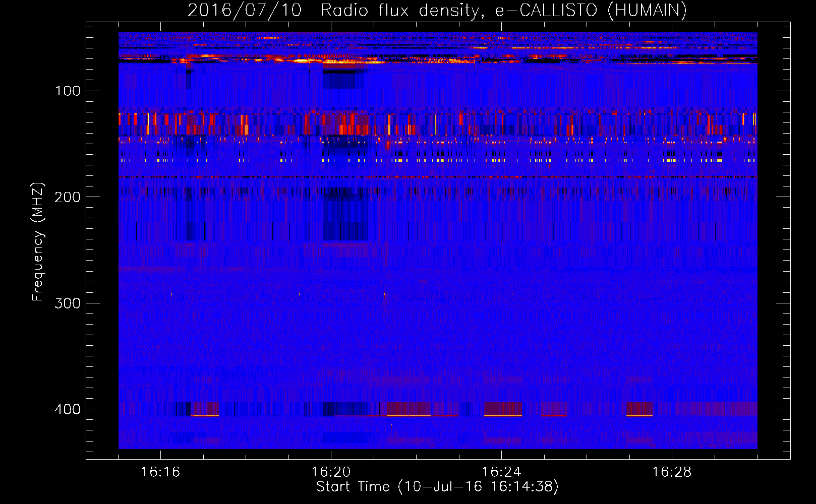Click the 300 frequency tick label
Image resolution: width=816 pixels, height=504 pixels.
[x=68, y=303]
